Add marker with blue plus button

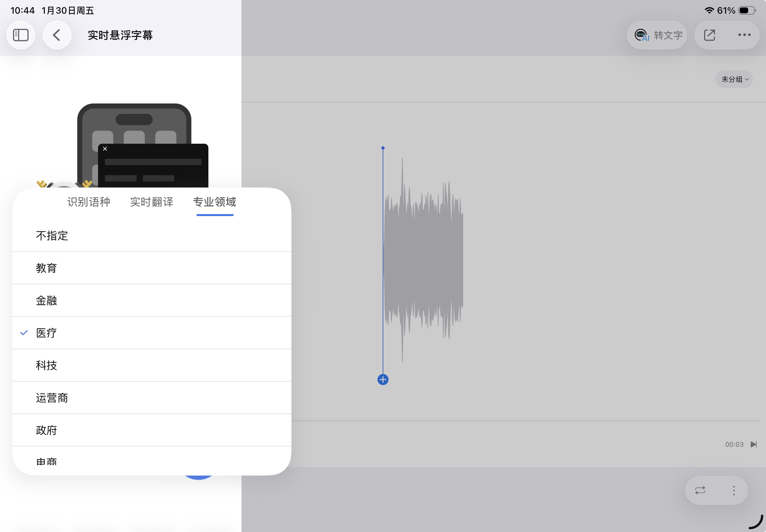383,380
